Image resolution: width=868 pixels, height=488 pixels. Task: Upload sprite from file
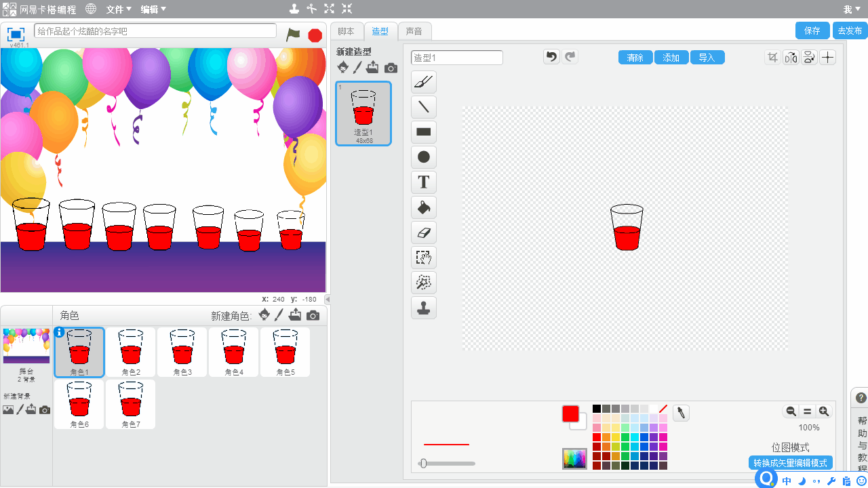[x=295, y=314]
